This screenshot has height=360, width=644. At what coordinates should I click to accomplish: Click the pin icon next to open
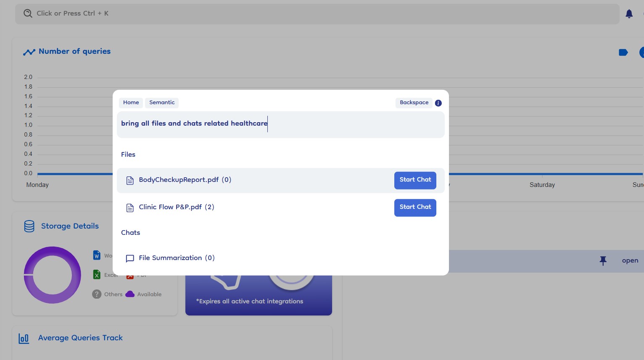point(603,261)
